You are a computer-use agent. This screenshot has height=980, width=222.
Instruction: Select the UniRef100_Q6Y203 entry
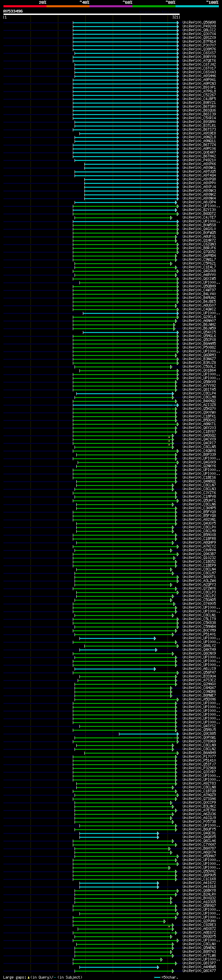pos(199,428)
